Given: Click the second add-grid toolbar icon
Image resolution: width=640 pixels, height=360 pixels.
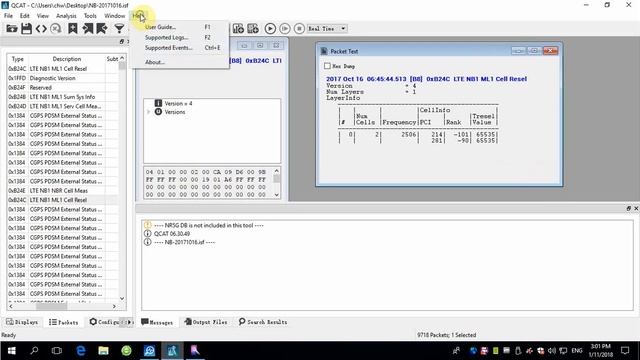Looking at the screenshot, I should point(253,29).
